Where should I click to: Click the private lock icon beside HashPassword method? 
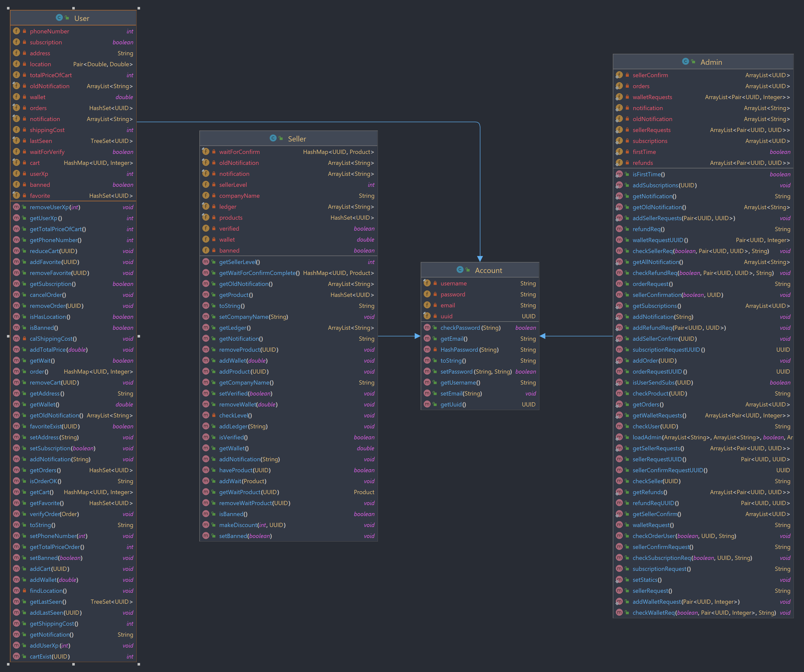(435, 349)
